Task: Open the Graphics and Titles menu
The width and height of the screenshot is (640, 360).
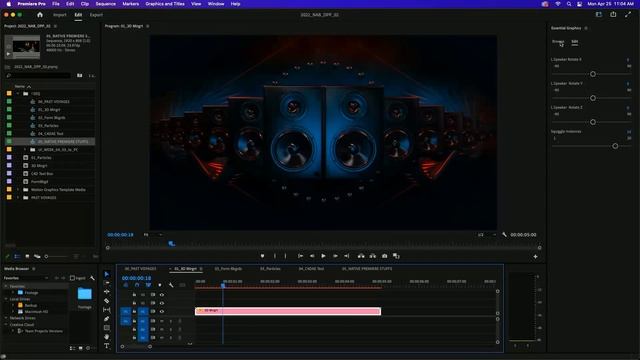Action: coord(165,4)
